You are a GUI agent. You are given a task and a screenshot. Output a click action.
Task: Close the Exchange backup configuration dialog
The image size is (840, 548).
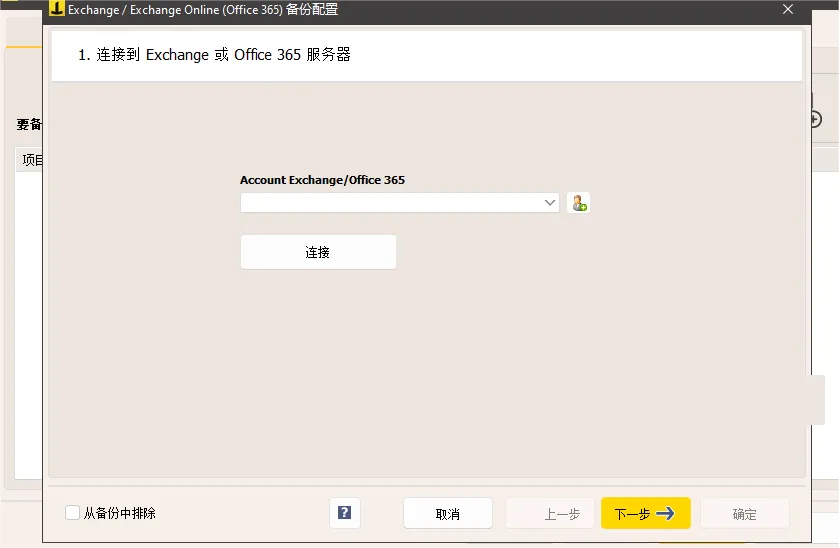(788, 9)
